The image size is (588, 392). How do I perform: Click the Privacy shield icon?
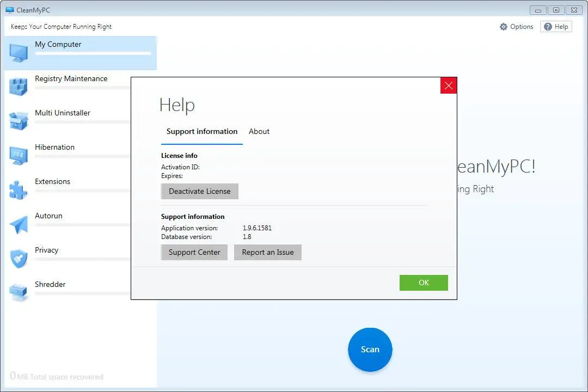[19, 259]
